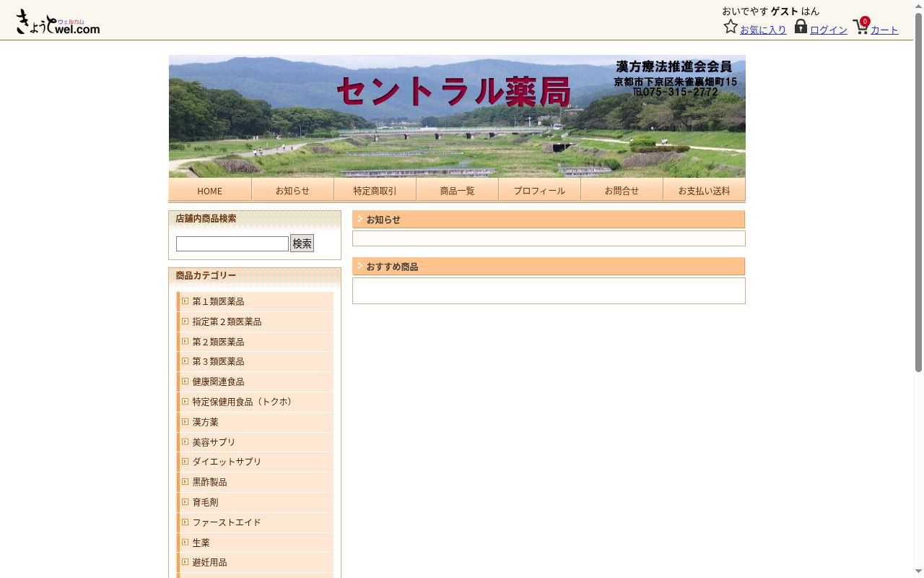924x578 pixels.
Task: Focus the store product search field
Action: (232, 243)
